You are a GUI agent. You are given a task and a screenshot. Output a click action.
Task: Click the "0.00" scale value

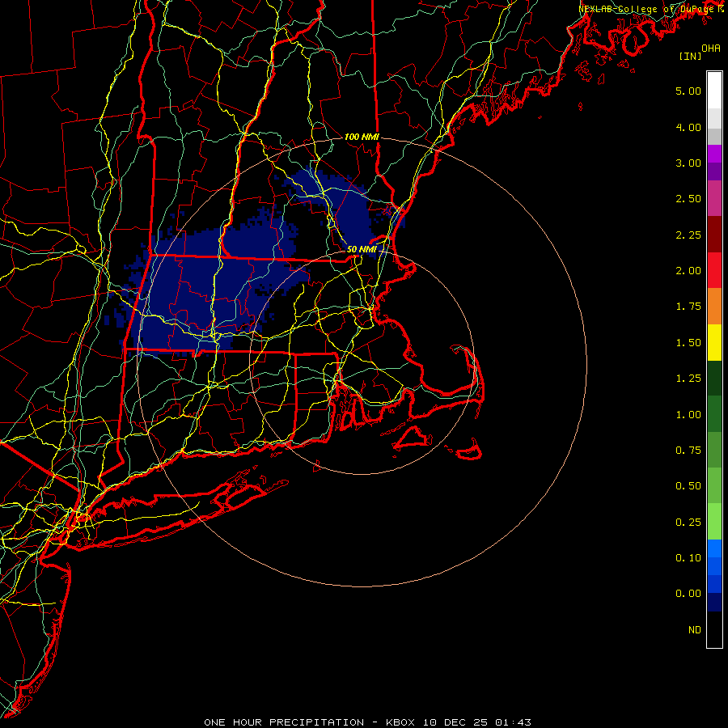tap(688, 594)
